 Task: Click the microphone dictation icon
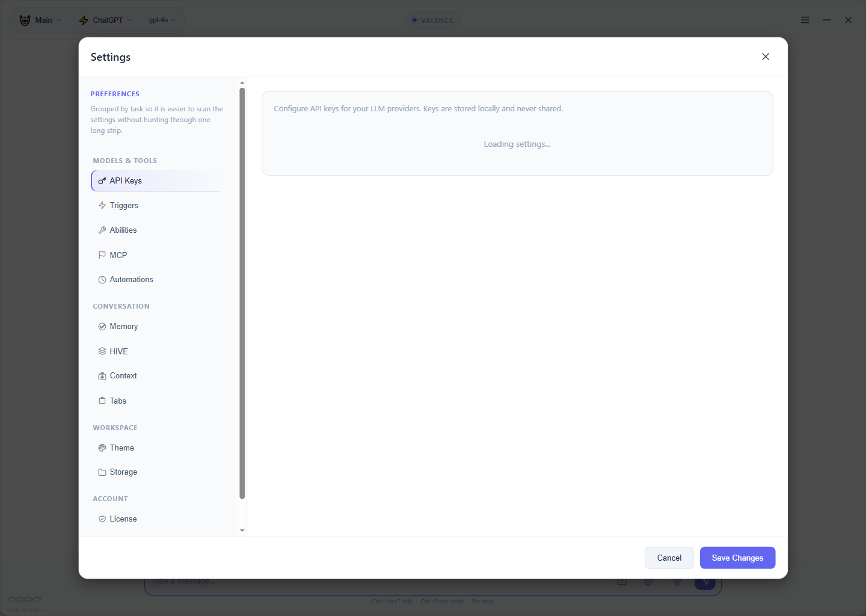pyautogui.click(x=677, y=581)
